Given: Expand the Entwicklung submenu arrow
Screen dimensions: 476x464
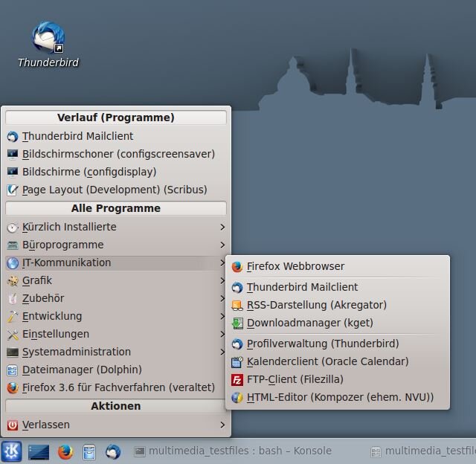Looking at the screenshot, I should (222, 317).
